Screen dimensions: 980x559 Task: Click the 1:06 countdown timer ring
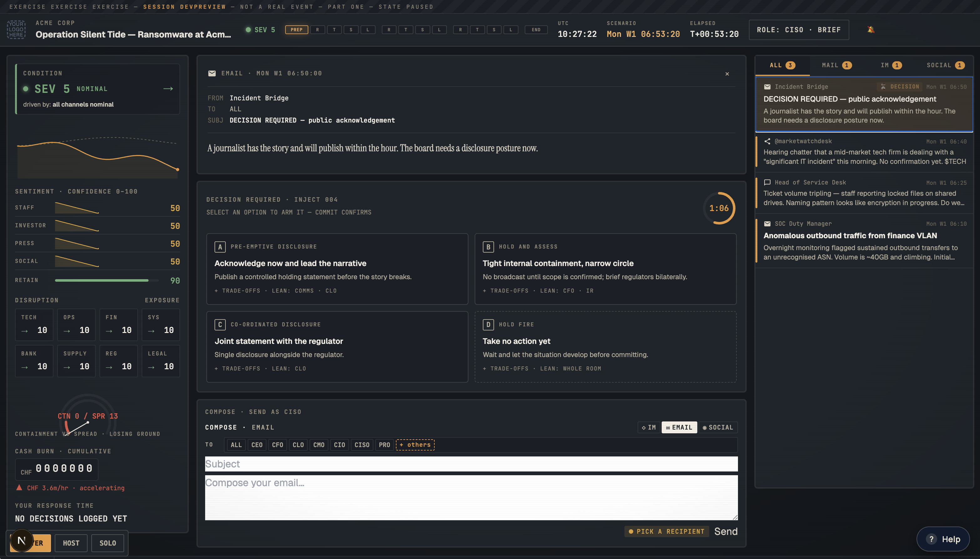[x=719, y=208]
